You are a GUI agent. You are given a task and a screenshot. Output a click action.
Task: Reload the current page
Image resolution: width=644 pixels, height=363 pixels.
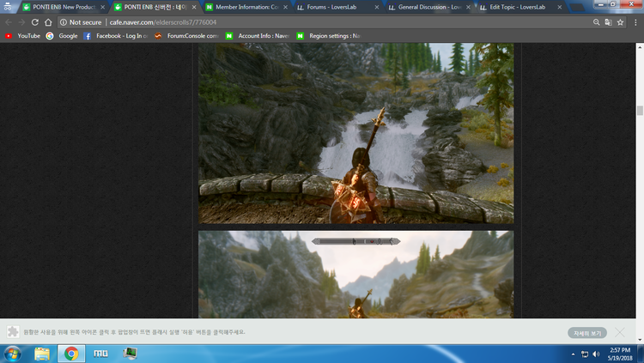(x=35, y=22)
